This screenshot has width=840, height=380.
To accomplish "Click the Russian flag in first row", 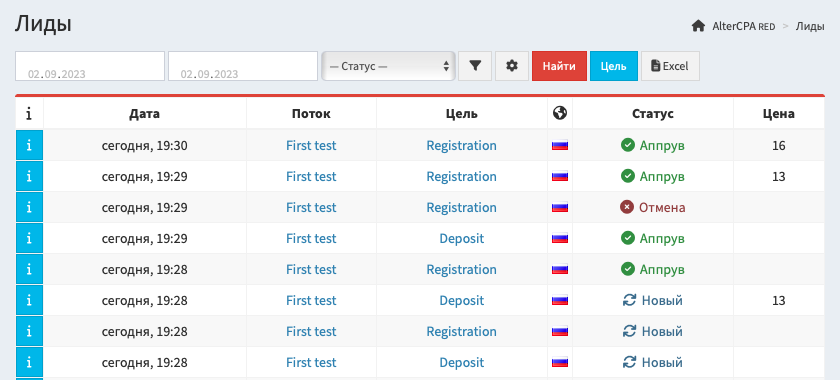I will (560, 145).
